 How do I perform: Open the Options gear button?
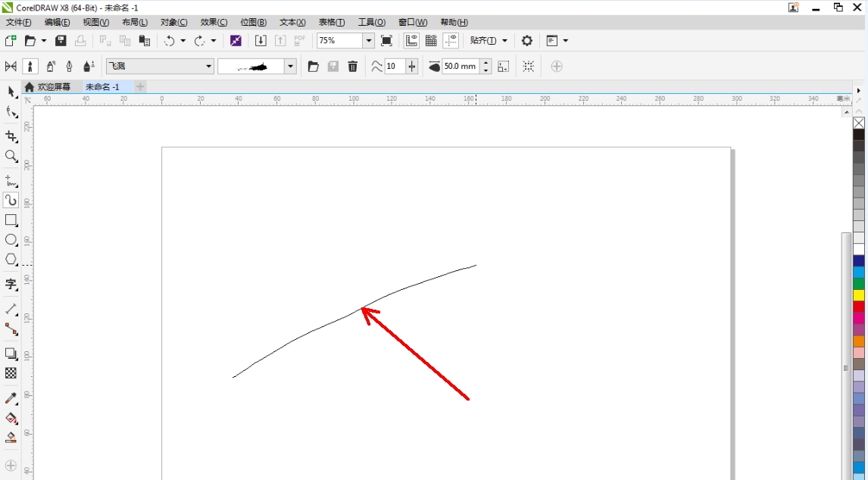point(527,41)
